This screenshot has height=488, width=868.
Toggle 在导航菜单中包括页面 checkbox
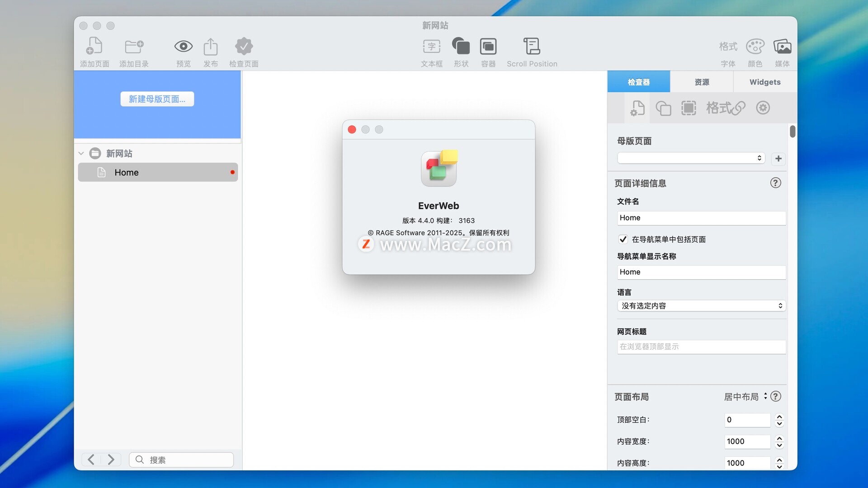[623, 239]
